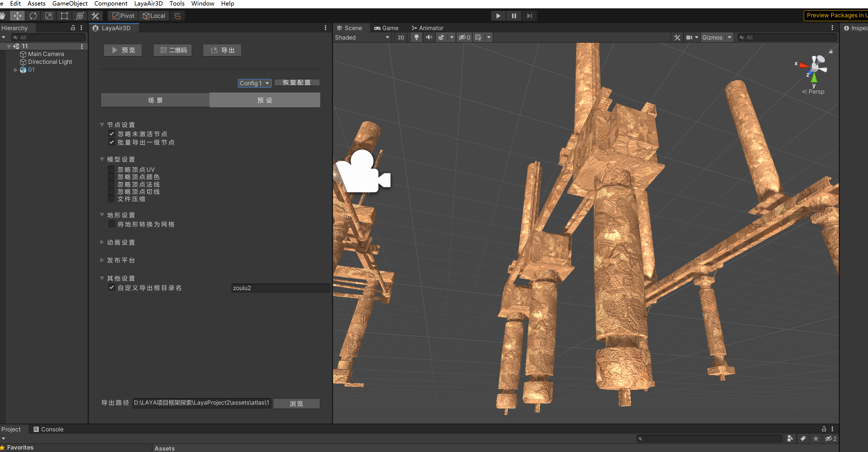Toggle scene lighting bulb icon
Viewport: 868px width, 452px height.
pyautogui.click(x=417, y=37)
